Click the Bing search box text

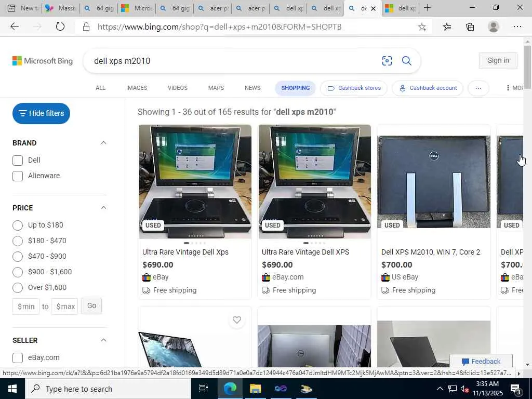pyautogui.click(x=122, y=61)
